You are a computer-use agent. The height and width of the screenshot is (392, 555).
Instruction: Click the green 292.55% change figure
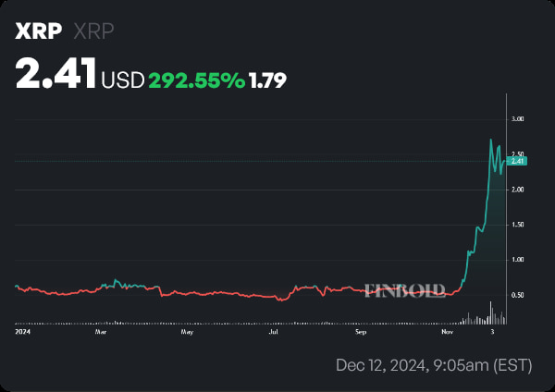[x=197, y=80]
